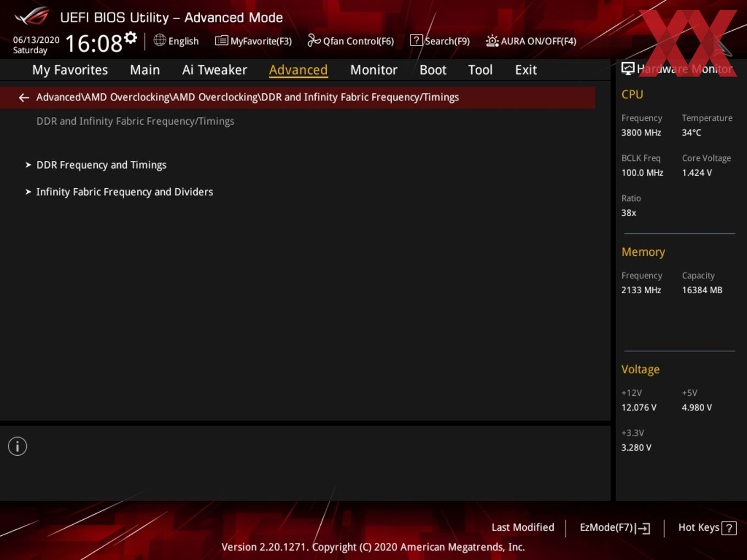The height and width of the screenshot is (560, 747).
Task: Show the Hot Keys list
Action: point(699,528)
